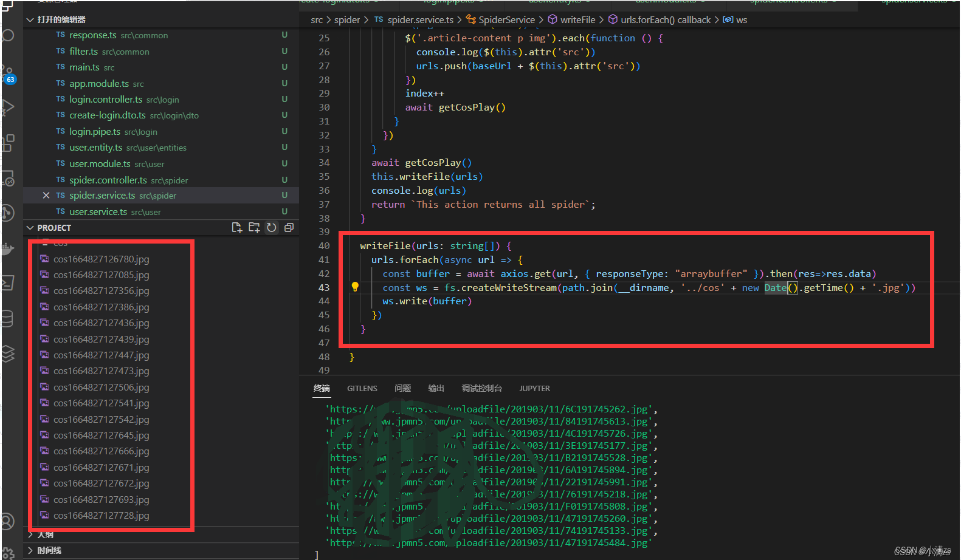The width and height of the screenshot is (961, 560).
Task: Open filter.ts from open editors
Action: point(161,51)
